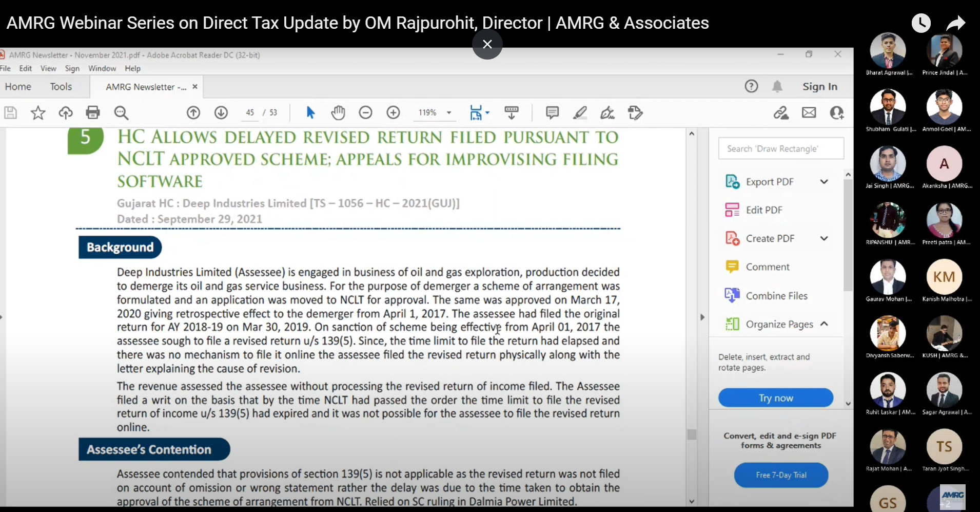
Task: Open the Sign document pen icon
Action: [x=607, y=112]
